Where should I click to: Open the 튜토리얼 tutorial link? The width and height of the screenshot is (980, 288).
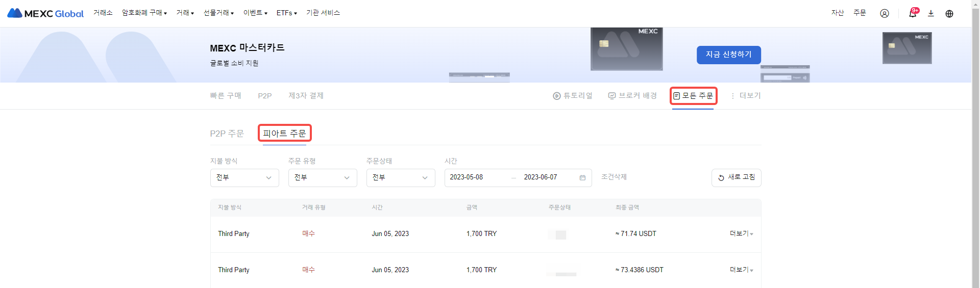click(573, 96)
